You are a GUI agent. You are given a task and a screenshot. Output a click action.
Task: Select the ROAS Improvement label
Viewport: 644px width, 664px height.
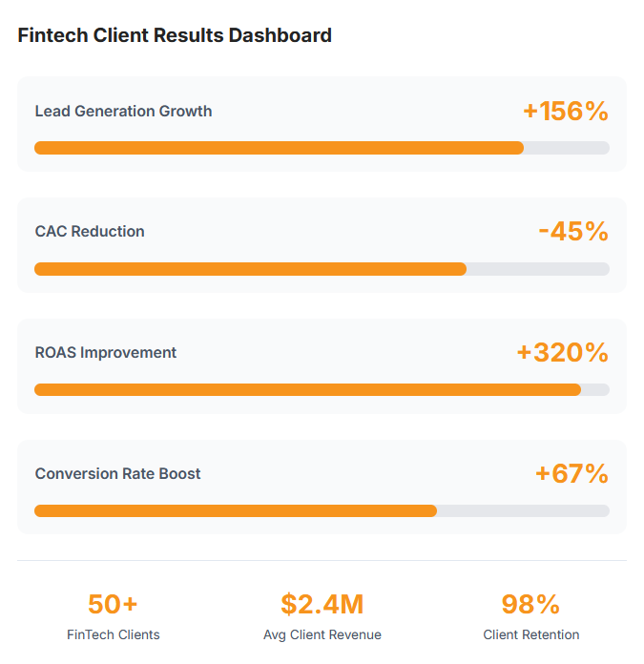[106, 352]
